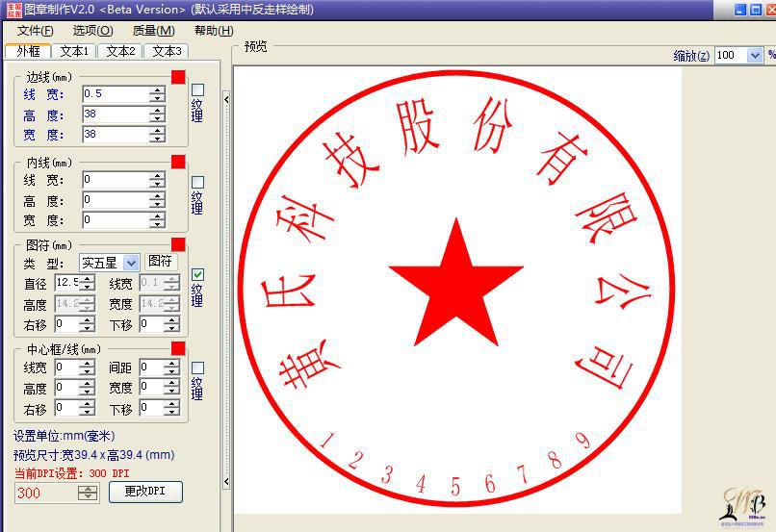
Task: Open the 文件 menu
Action: point(35,31)
